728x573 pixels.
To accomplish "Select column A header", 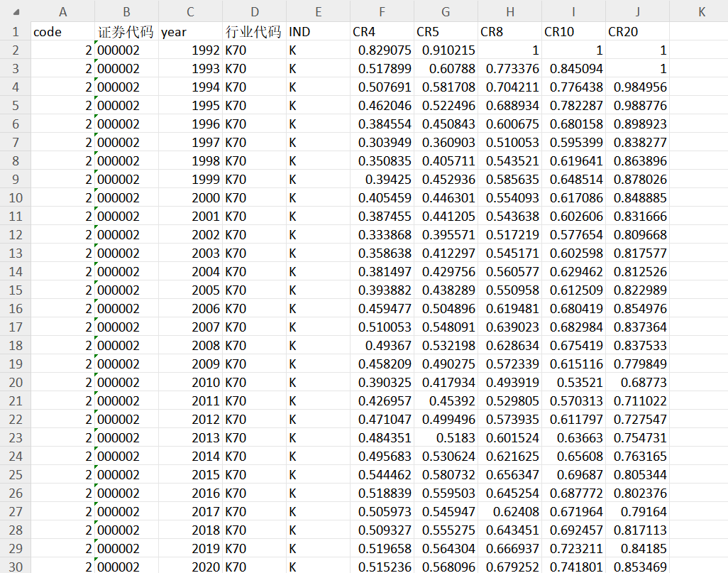I will 62,11.
